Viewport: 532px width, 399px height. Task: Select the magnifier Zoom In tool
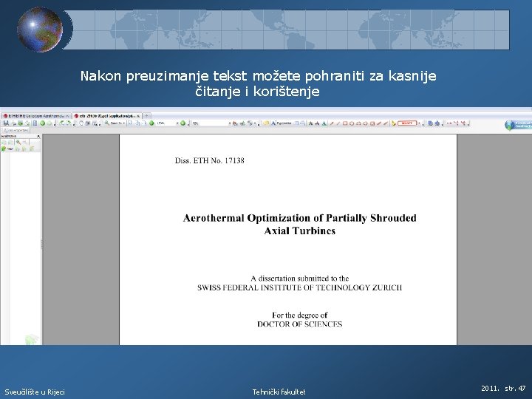[x=107, y=123]
